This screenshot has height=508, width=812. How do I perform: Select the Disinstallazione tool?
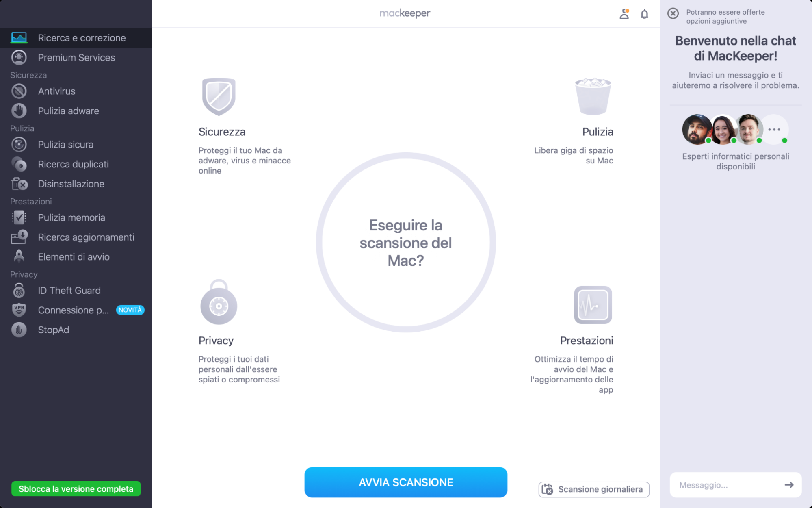pyautogui.click(x=71, y=184)
